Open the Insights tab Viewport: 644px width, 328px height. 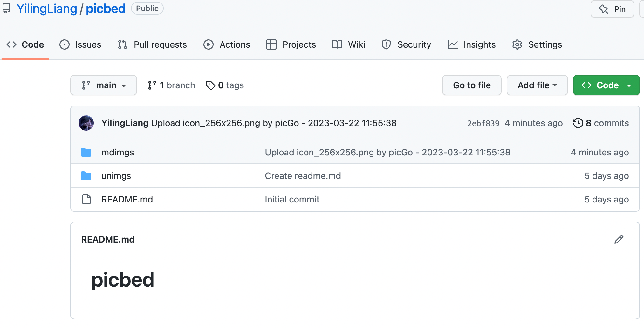[x=471, y=44]
